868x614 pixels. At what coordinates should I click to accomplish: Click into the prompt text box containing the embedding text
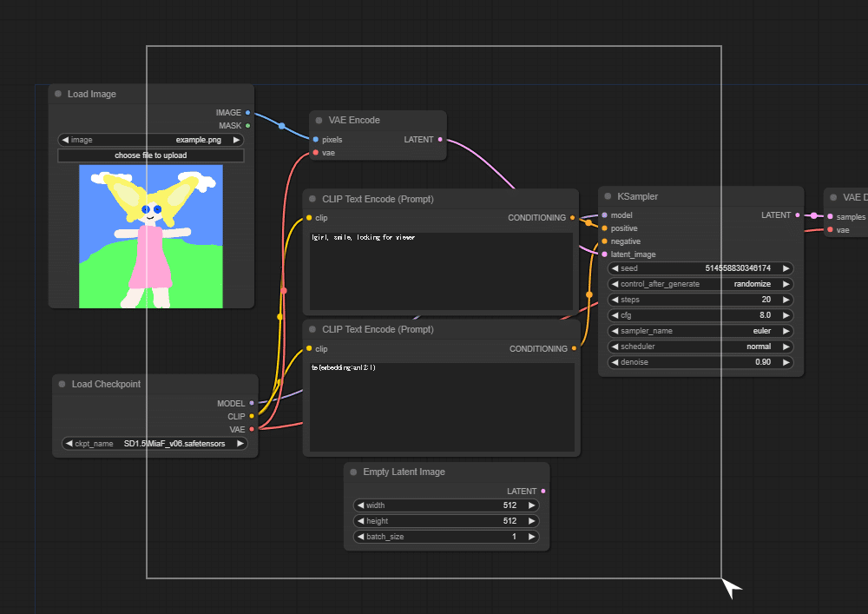[442, 407]
